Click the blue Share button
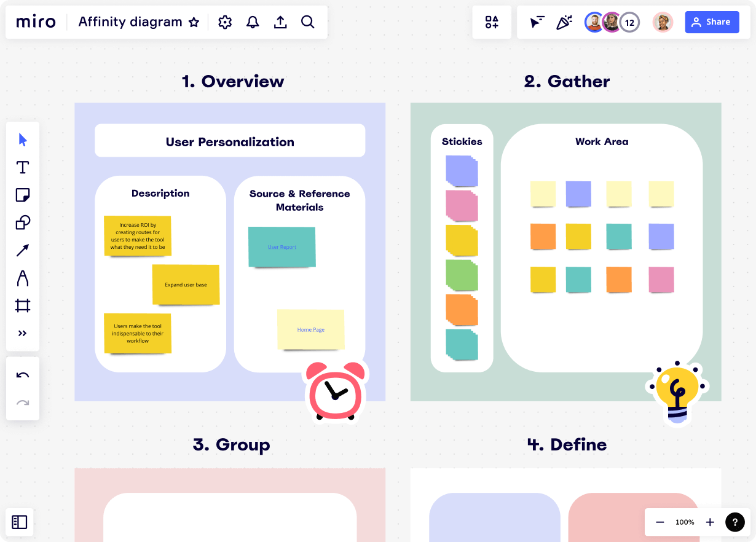756x542 pixels. tap(712, 22)
